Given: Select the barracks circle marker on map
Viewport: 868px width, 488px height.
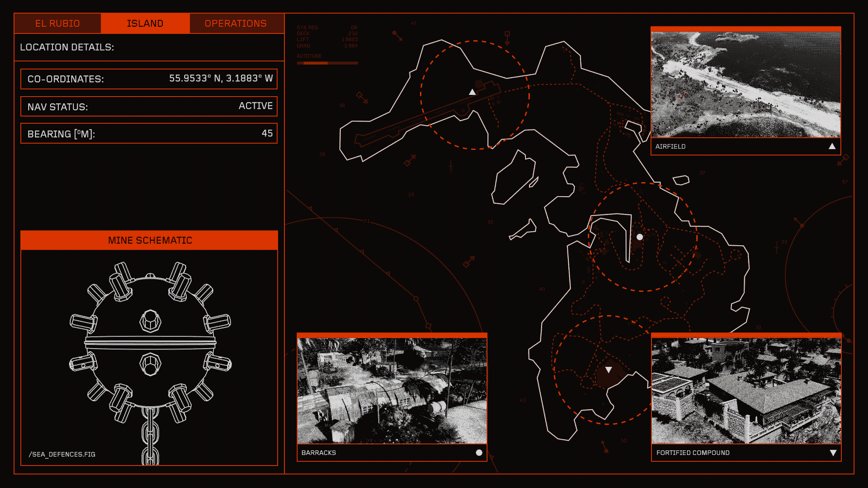Looking at the screenshot, I should click(640, 237).
